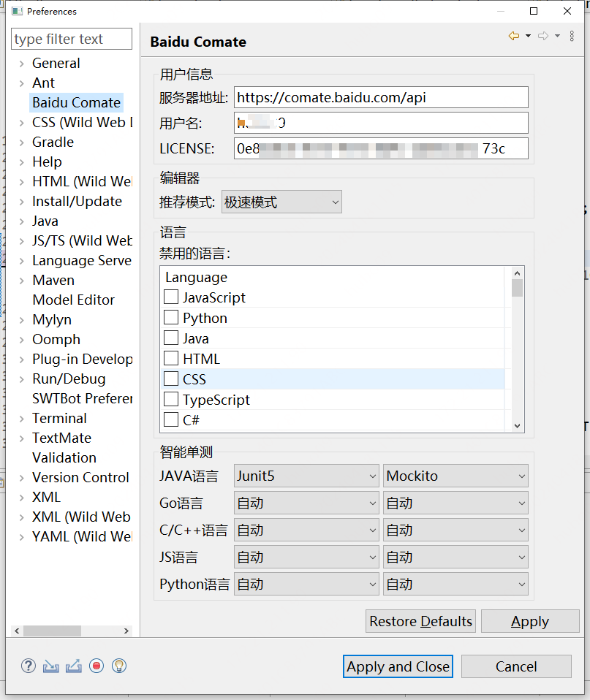The height and width of the screenshot is (700, 590).
Task: Click the forward navigation arrow icon
Action: 543,36
